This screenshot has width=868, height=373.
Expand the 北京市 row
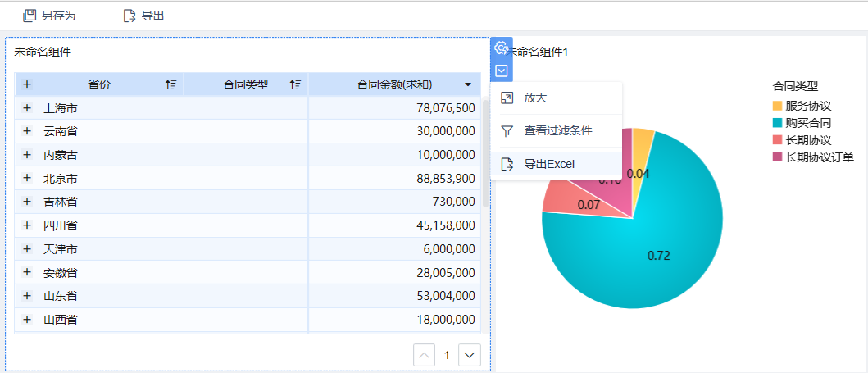(x=26, y=178)
